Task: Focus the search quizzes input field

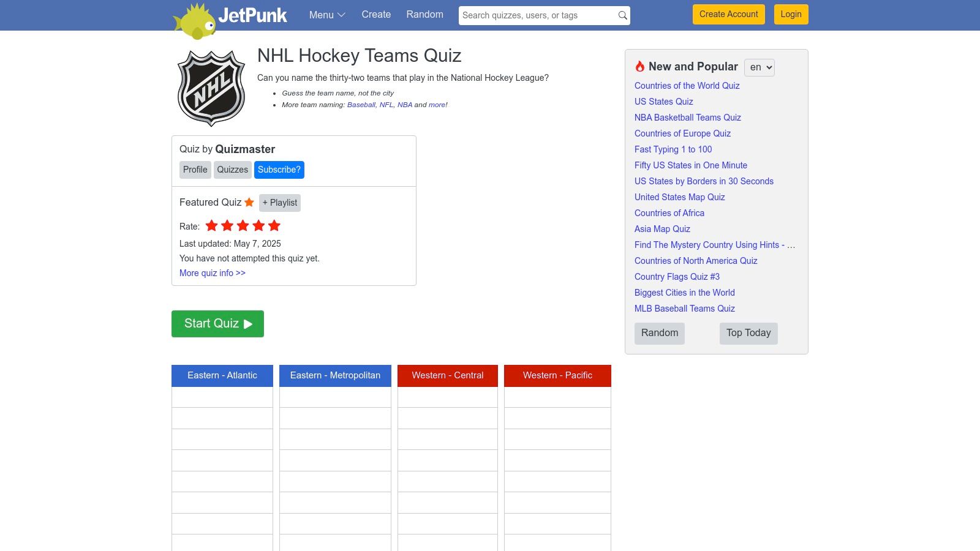Action: (x=536, y=15)
